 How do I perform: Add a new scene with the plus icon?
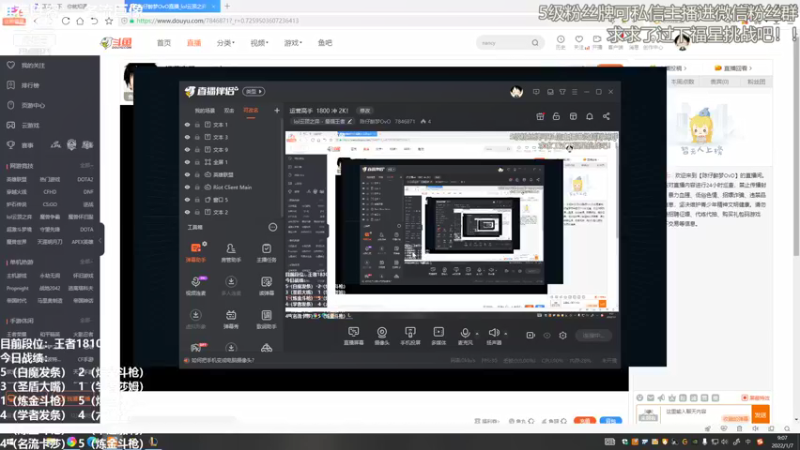click(x=277, y=110)
